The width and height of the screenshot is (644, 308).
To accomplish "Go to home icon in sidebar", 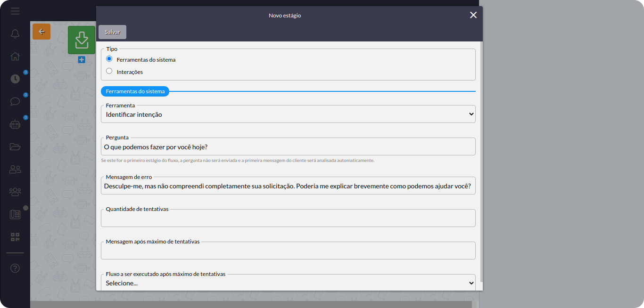I will (x=15, y=57).
